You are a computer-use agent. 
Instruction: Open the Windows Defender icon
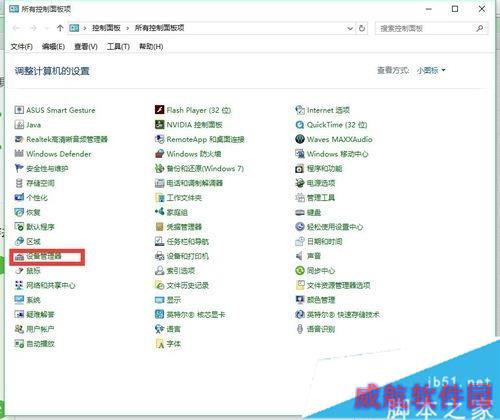19,154
